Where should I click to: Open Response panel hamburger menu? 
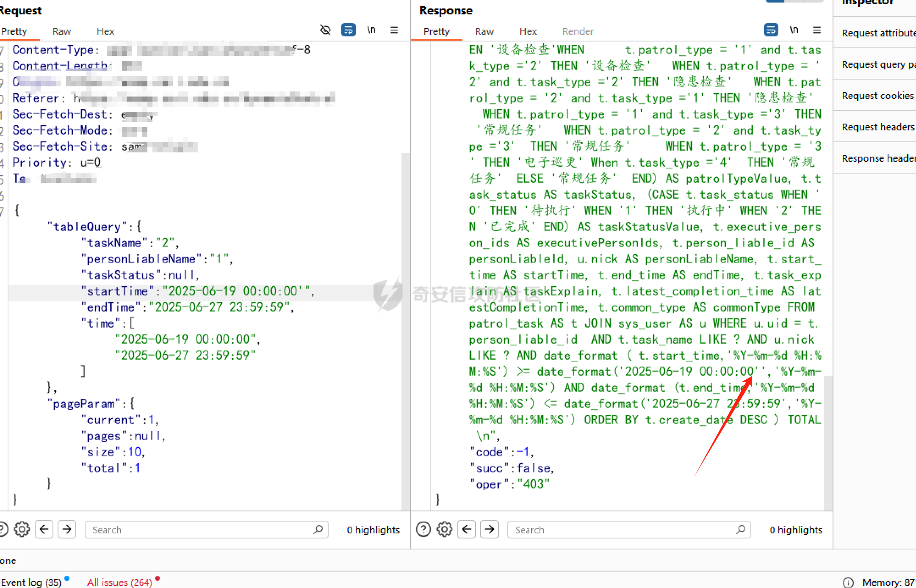click(817, 30)
